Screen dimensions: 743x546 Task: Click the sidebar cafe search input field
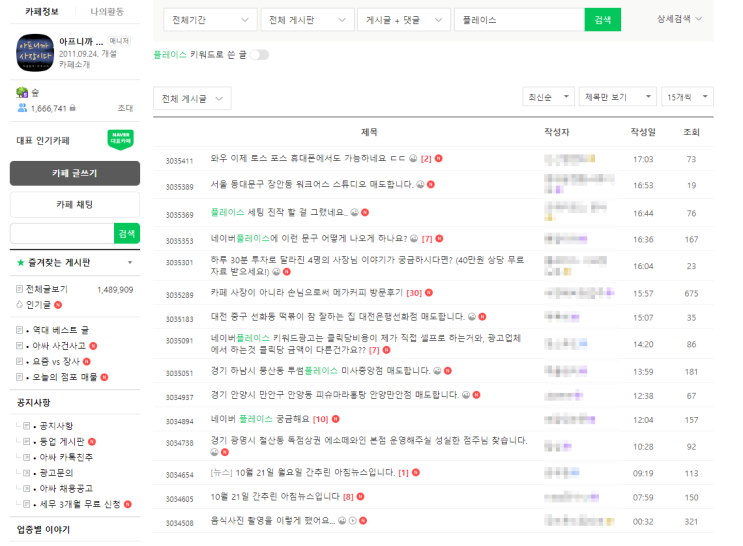click(x=62, y=234)
